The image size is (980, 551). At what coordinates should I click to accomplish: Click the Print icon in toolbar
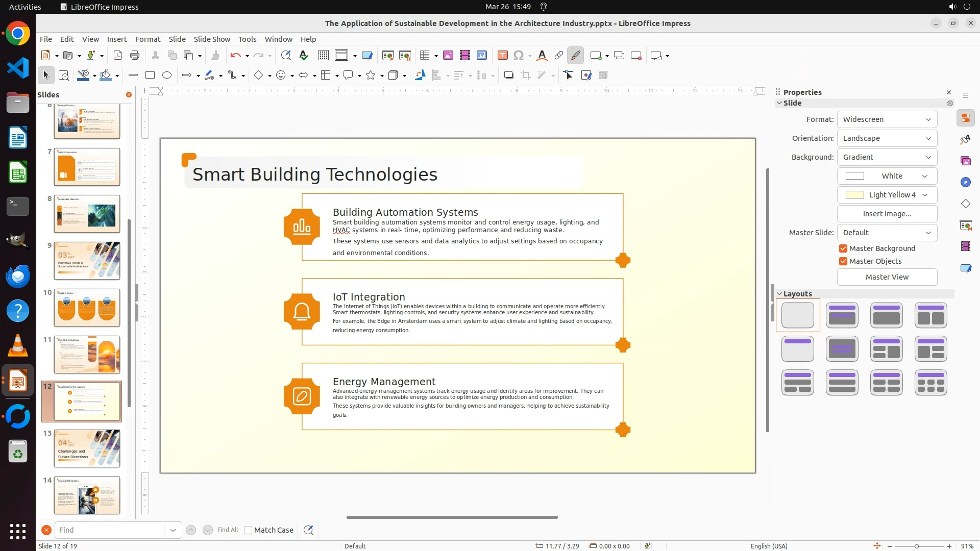click(135, 56)
